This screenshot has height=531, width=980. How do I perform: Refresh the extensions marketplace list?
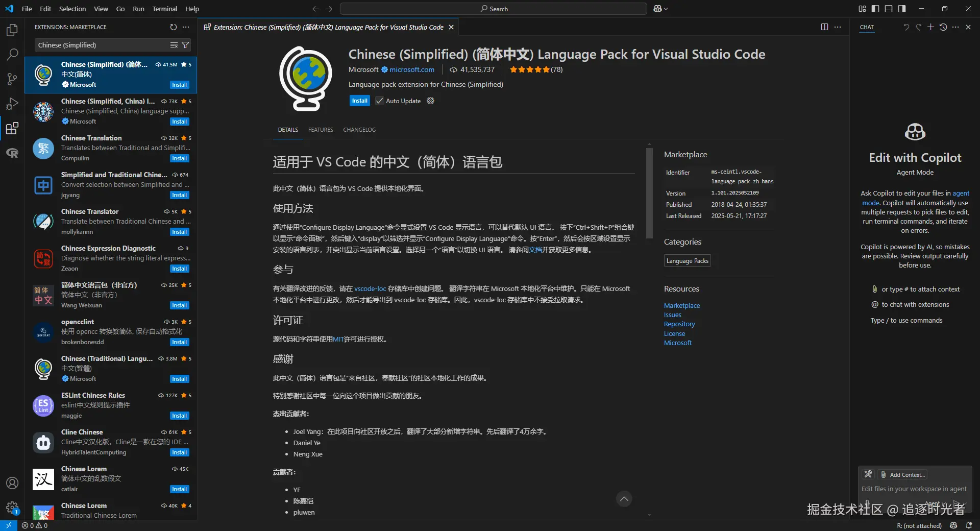click(174, 27)
